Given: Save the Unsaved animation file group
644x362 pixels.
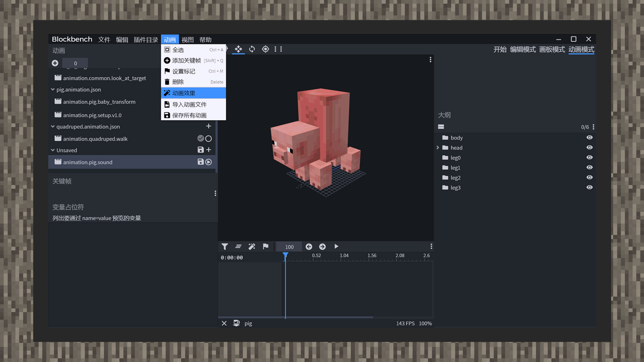Looking at the screenshot, I should 201,150.
